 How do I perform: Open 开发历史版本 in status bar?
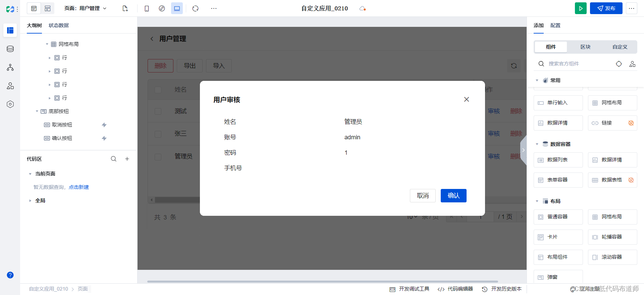(502, 289)
